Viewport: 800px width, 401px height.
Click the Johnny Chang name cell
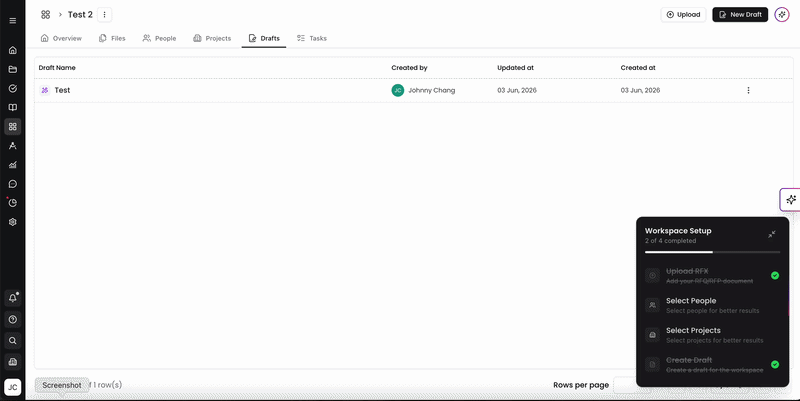(432, 90)
